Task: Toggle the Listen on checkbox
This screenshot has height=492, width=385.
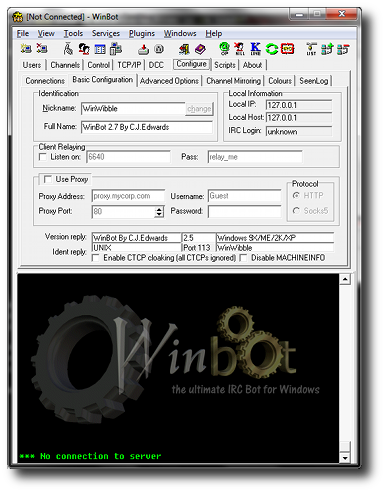Action: tap(43, 157)
